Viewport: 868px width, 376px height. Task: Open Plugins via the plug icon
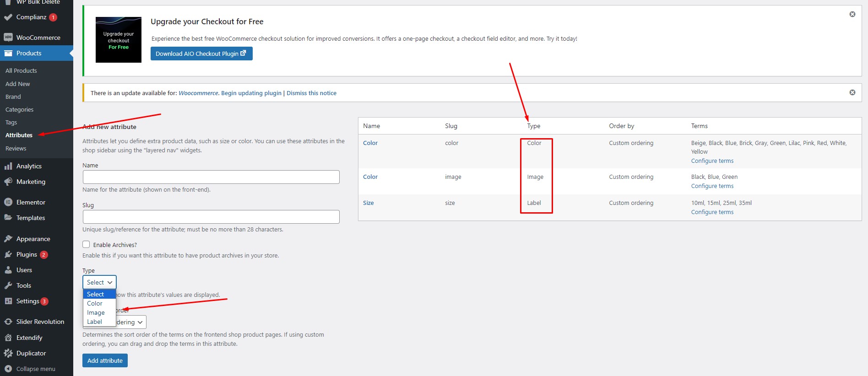(x=8, y=254)
